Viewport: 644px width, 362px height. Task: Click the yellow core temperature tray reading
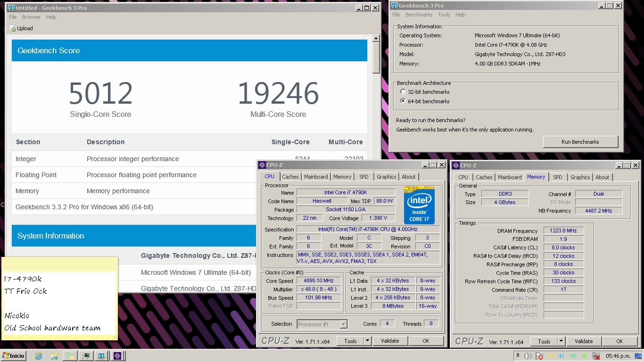[550, 356]
